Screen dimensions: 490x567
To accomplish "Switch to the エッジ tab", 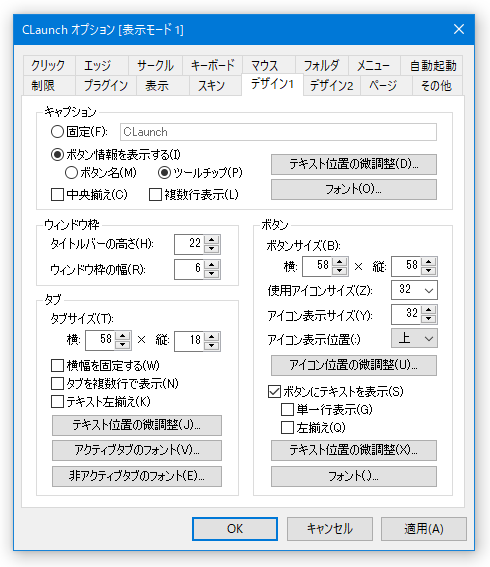I will pyautogui.click(x=101, y=66).
